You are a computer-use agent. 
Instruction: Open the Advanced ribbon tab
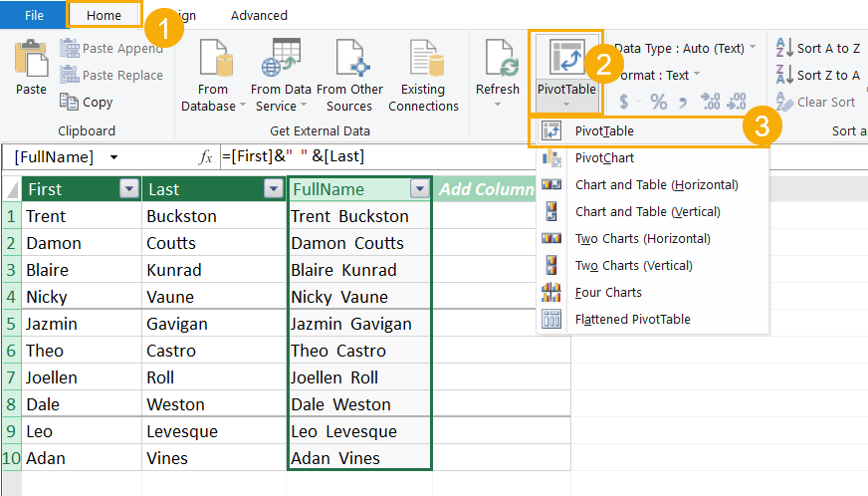259,16
